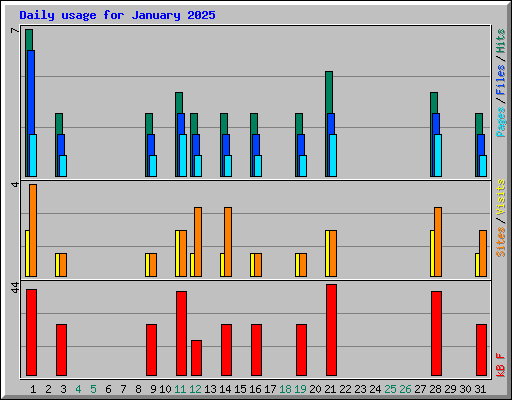
Task: Select the red KB bar for day 3
Action: (x=61, y=350)
